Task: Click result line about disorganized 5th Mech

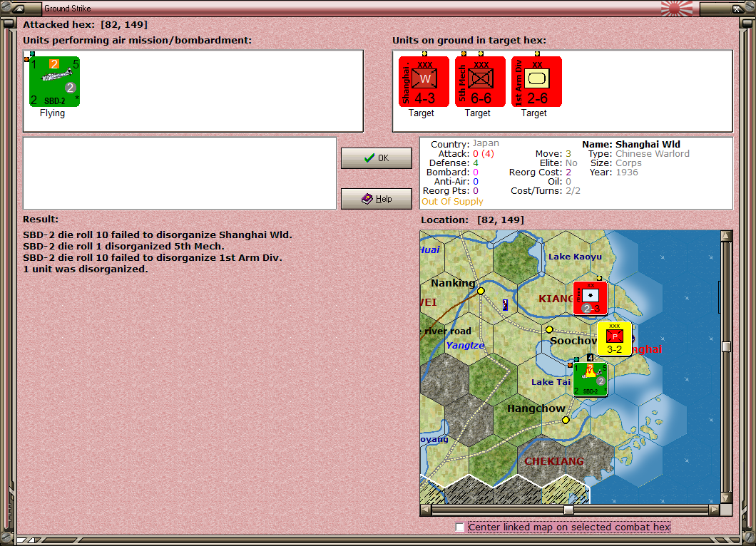Action: (x=124, y=246)
